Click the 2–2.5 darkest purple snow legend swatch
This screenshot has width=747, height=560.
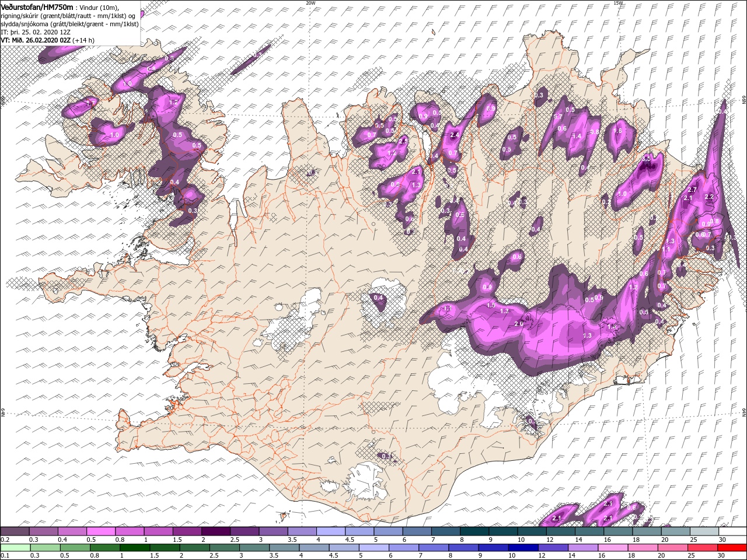pos(215,531)
